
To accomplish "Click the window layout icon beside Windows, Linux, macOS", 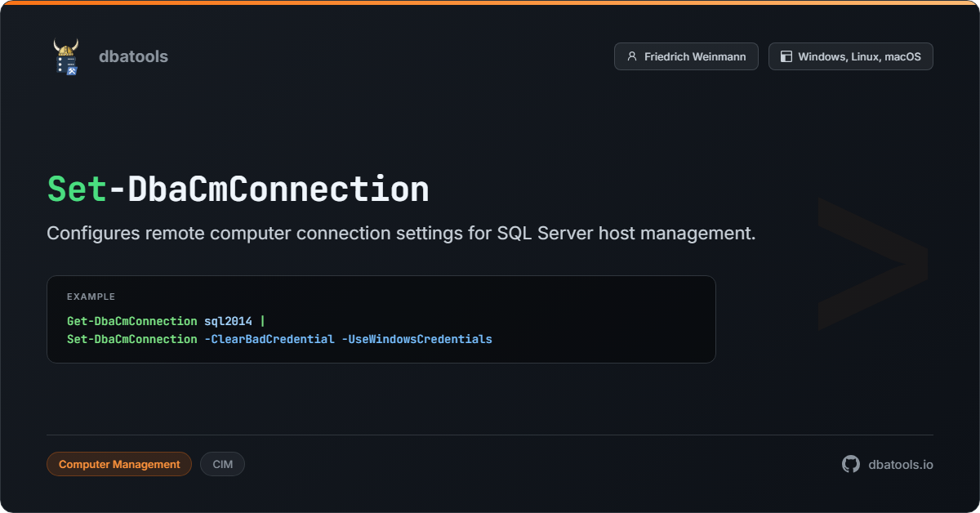I will point(786,56).
